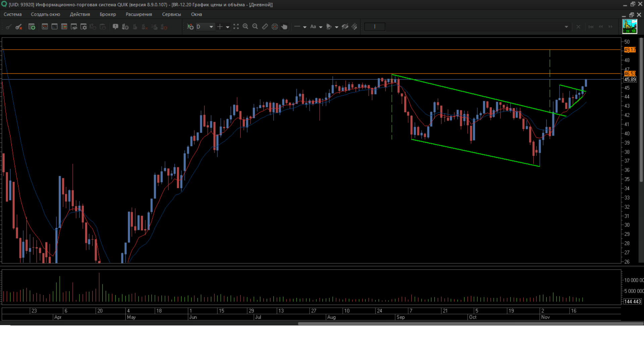This screenshot has width=644, height=362.
Task: Click the Создать окно menu button
Action: tap(46, 14)
